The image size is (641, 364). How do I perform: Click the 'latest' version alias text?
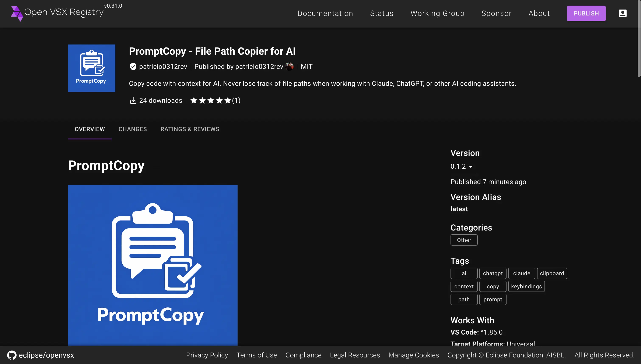459,209
